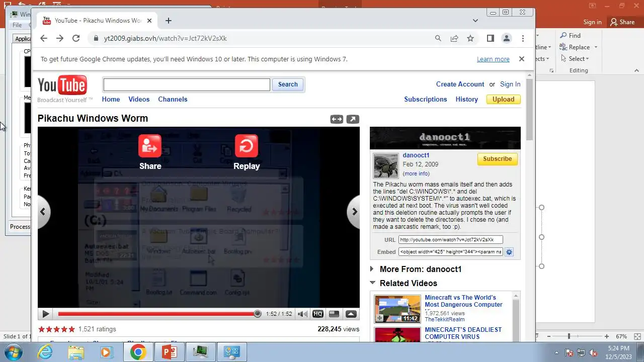Open TheTekkitRealm channel link

click(x=445, y=319)
